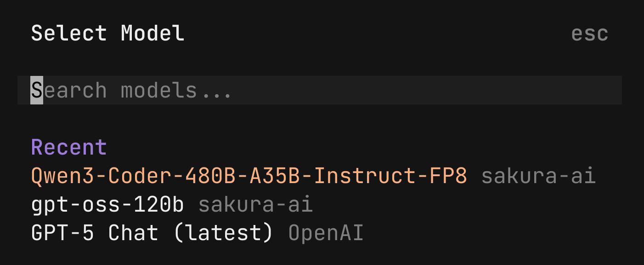Screen dimensions: 644x265
Task: Click sakura-ai provider label beside gpt-oss-120b
Action: click(x=255, y=205)
